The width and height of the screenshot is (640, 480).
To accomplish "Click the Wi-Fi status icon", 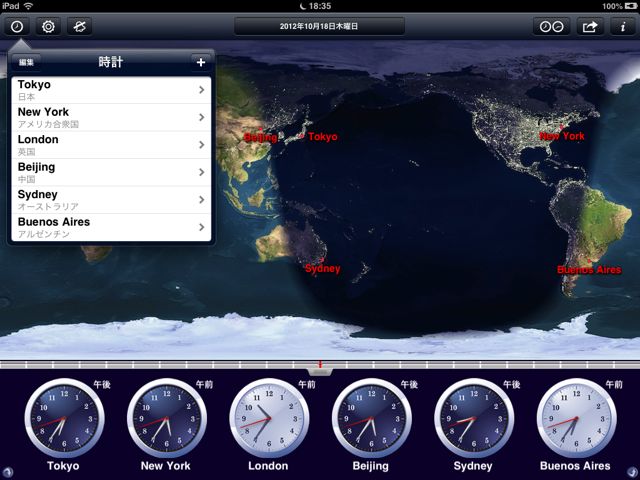I will pyautogui.click(x=28, y=6).
